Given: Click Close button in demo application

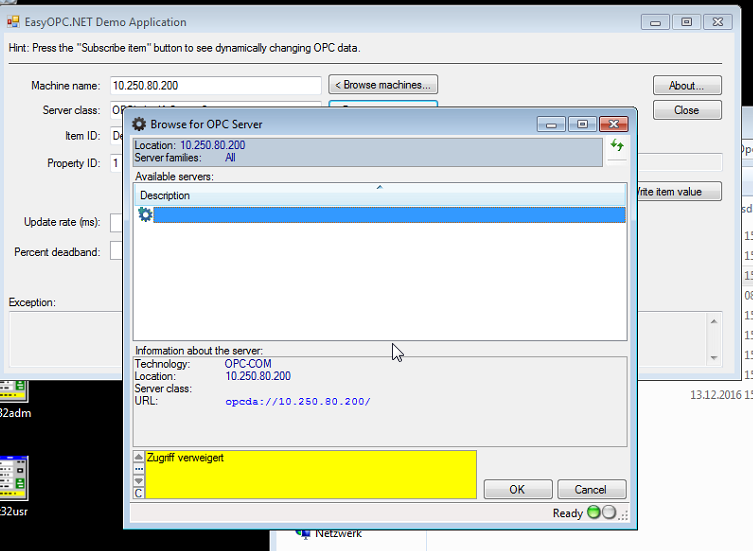Looking at the screenshot, I should 687,110.
